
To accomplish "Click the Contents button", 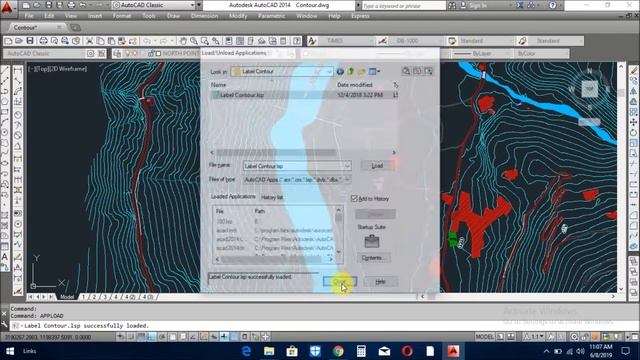I will click(x=372, y=258).
